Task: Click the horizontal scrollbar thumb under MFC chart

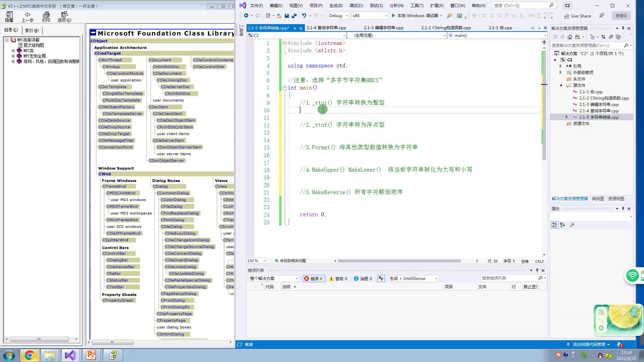Action: pyautogui.click(x=112, y=342)
